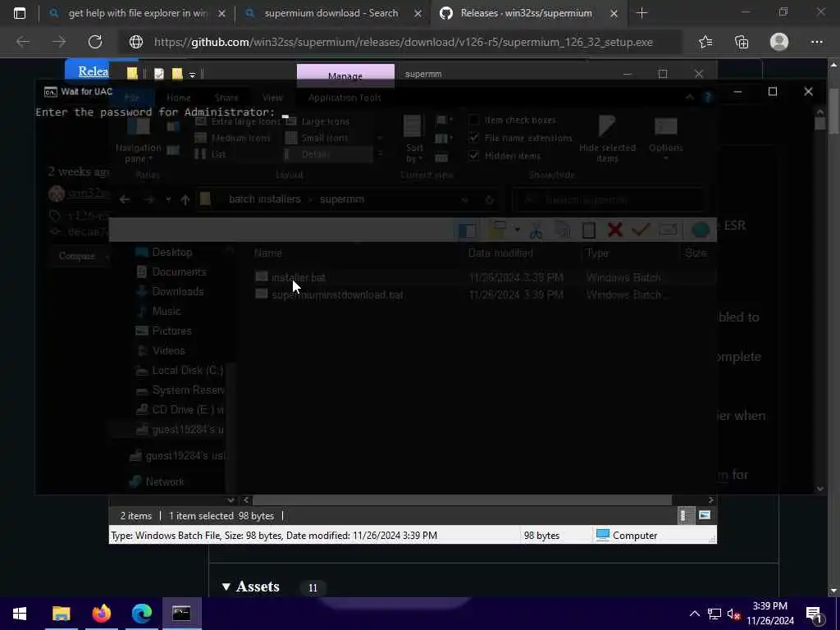The width and height of the screenshot is (840, 630).
Task: Open Home tab in Explorer ribbon
Action: [x=178, y=98]
